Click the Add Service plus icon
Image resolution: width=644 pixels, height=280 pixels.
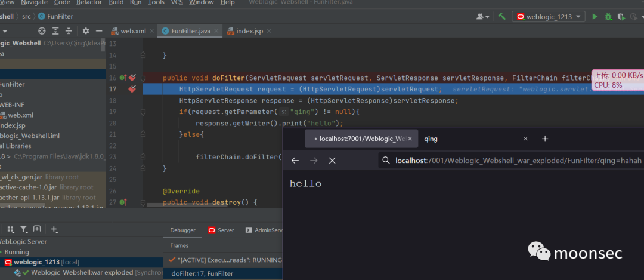(54, 229)
